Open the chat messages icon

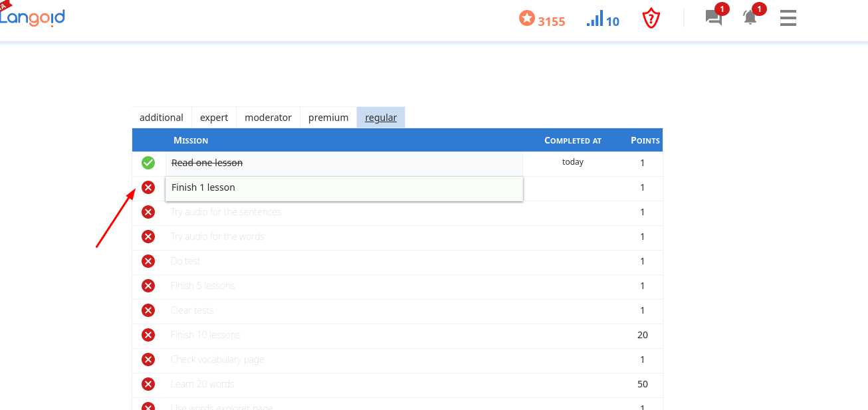pos(714,18)
